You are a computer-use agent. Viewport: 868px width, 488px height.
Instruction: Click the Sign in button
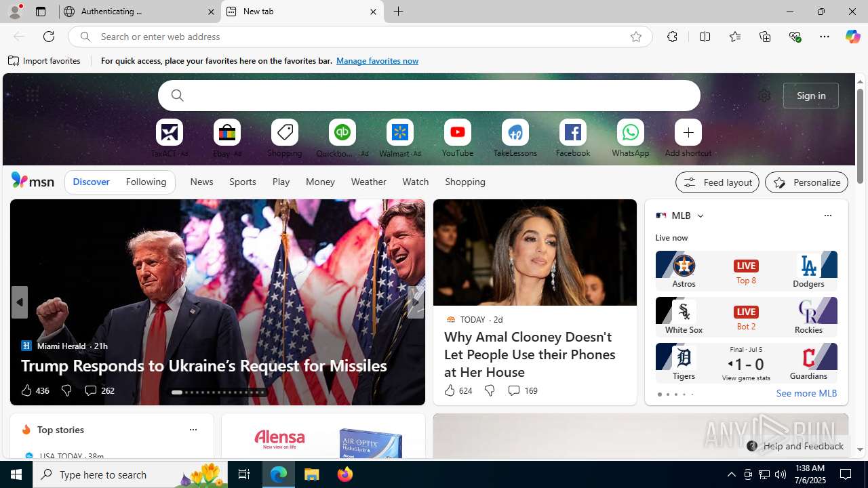coord(811,96)
